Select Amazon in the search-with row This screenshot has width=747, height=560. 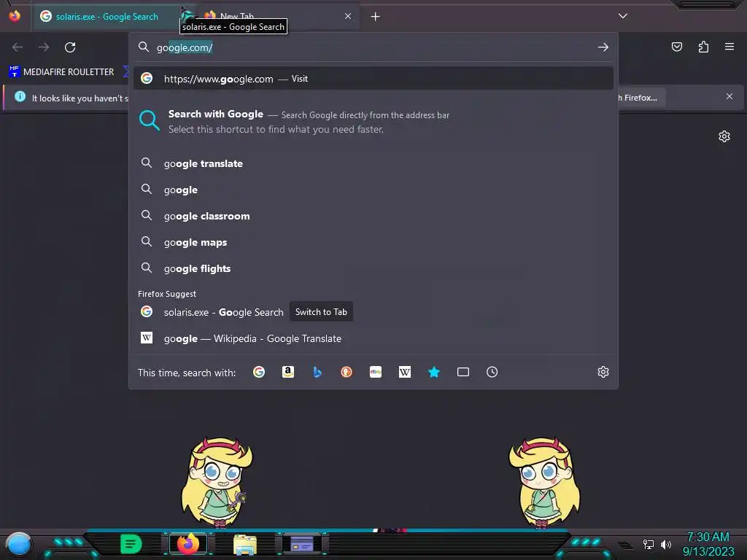(x=287, y=372)
